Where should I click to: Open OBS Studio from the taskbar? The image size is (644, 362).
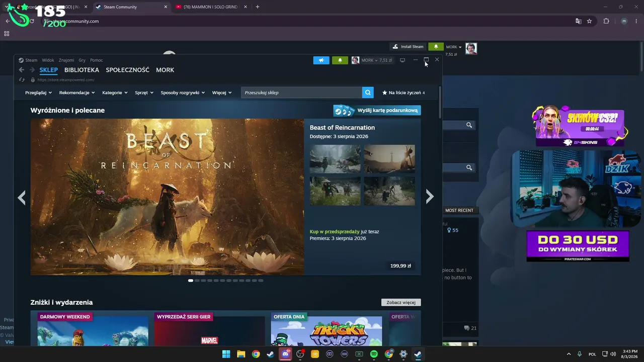point(300,354)
